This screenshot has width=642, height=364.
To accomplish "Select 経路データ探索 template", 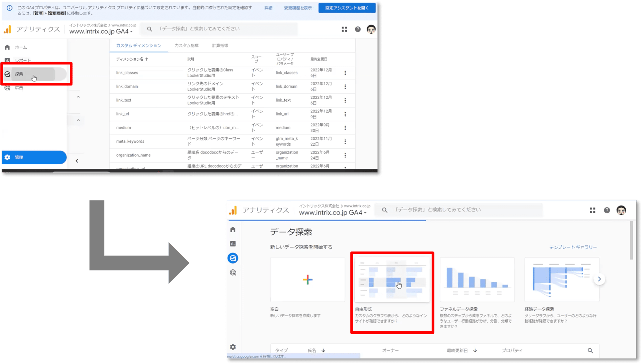I will click(x=562, y=280).
